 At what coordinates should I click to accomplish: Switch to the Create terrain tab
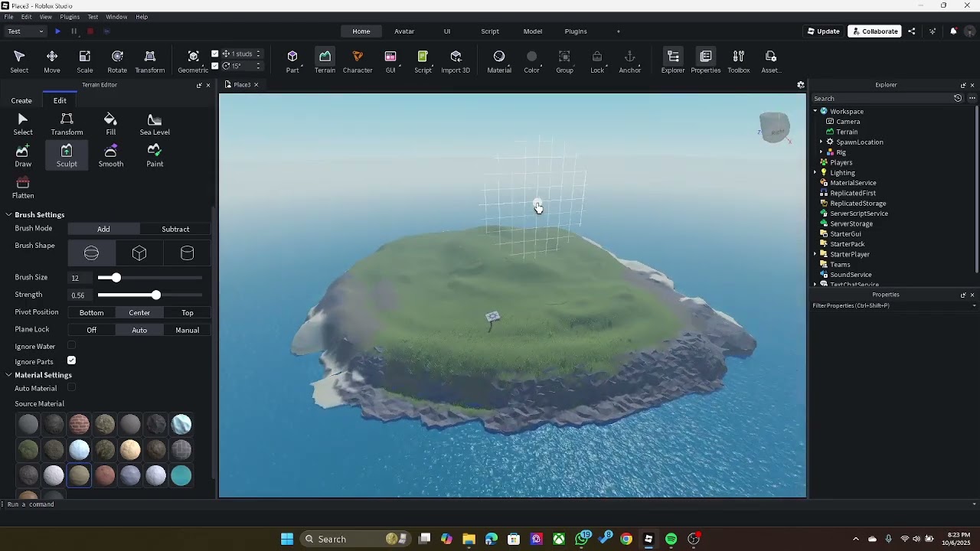(21, 100)
